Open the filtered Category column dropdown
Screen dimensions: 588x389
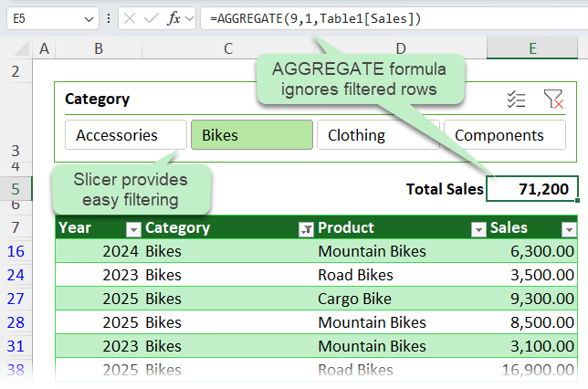(306, 228)
